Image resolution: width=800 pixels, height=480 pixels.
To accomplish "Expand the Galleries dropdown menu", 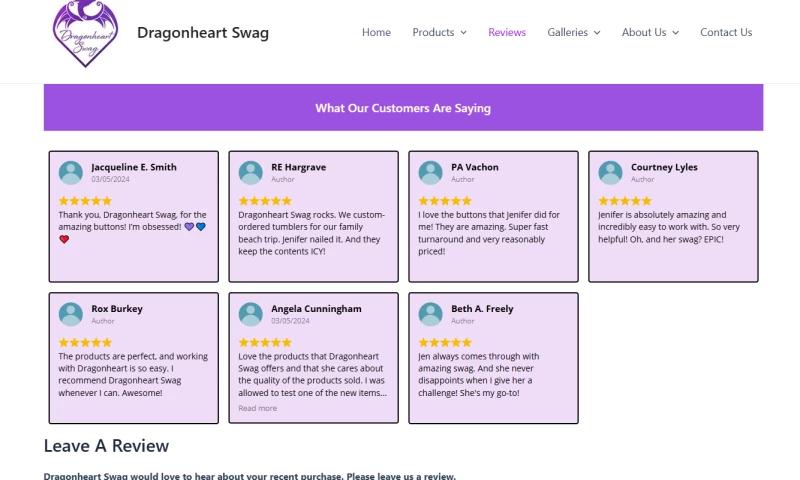I will (x=573, y=32).
